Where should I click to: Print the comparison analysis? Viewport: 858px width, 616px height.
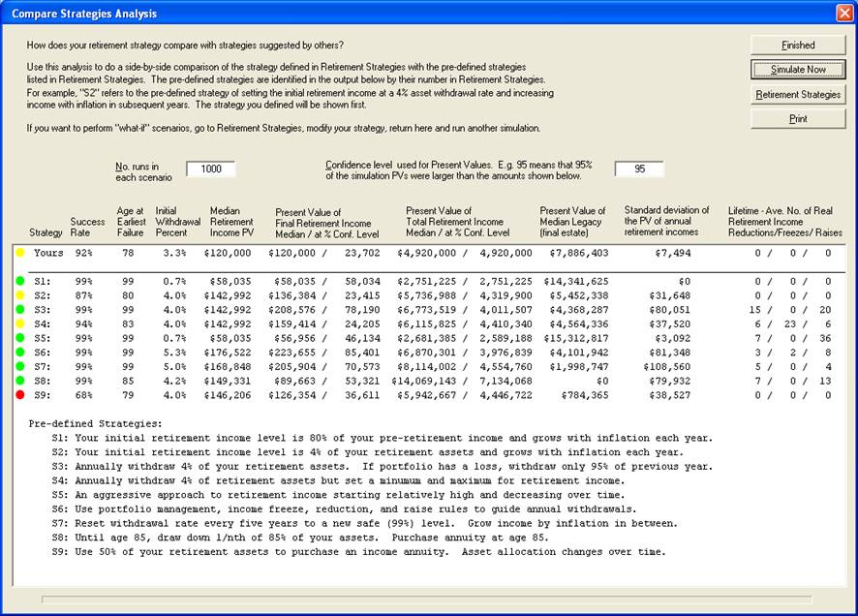tap(798, 118)
